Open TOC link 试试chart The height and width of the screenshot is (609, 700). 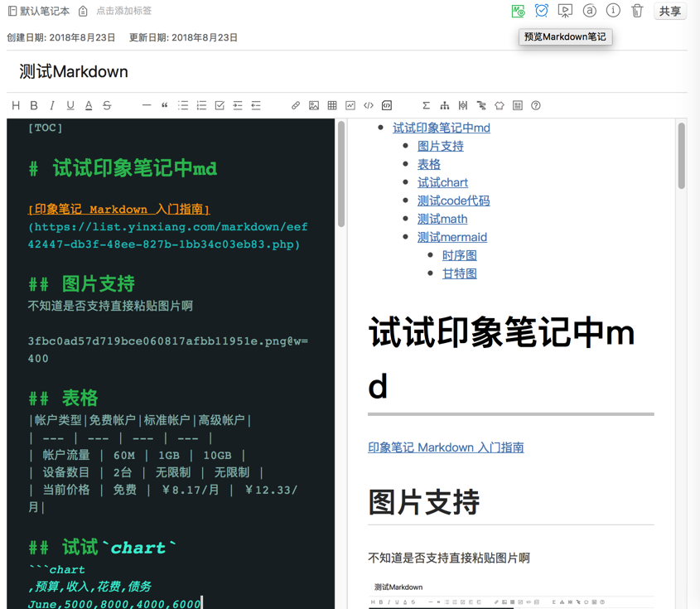click(442, 182)
